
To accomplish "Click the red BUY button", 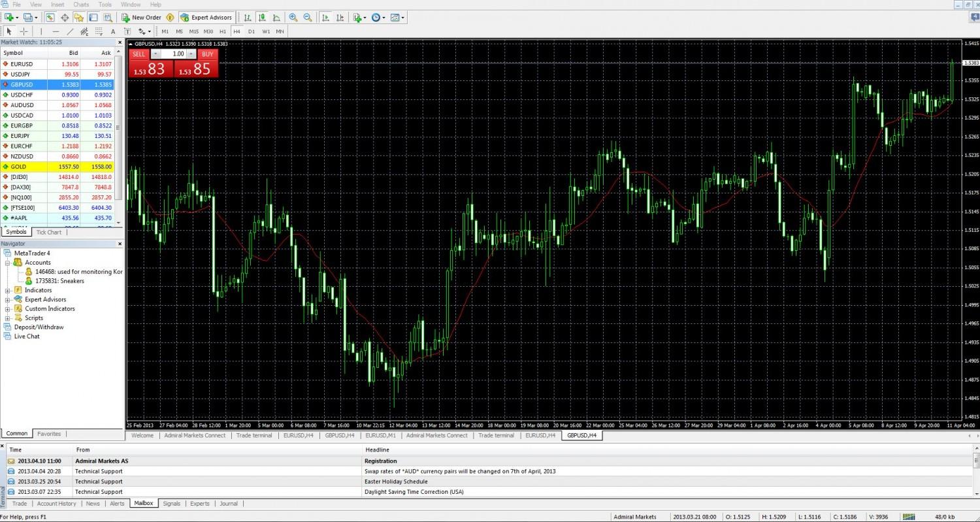I will coord(207,54).
